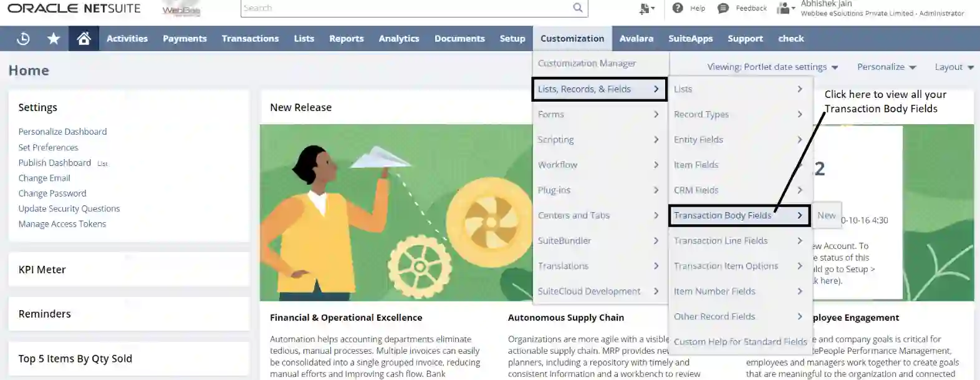Click the Update Security Questions link
980x380 pixels.
[x=69, y=208]
